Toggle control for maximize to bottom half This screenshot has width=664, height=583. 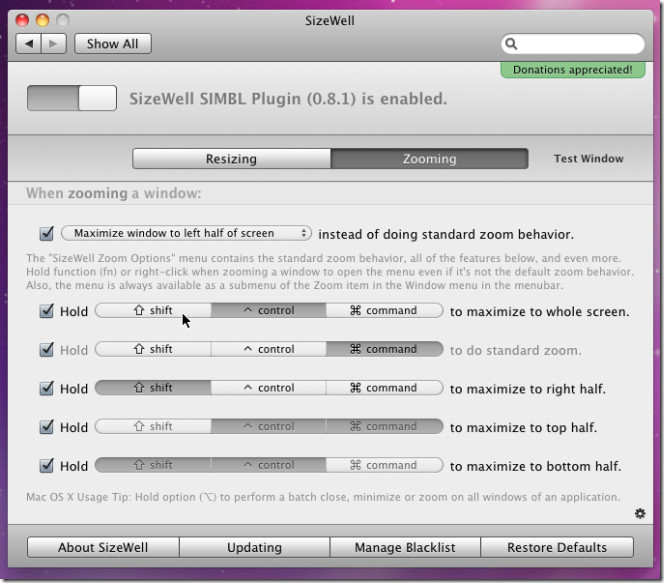tap(269, 465)
